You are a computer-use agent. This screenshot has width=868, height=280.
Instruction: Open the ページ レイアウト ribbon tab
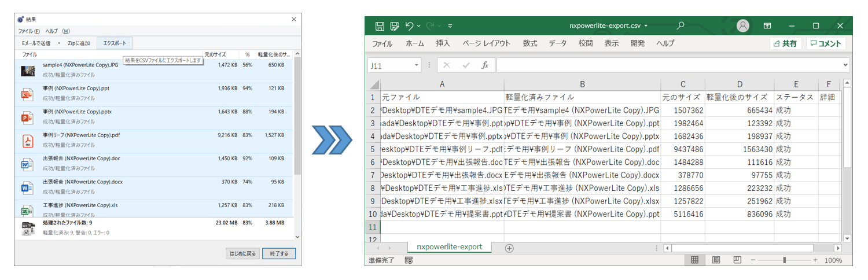click(487, 43)
